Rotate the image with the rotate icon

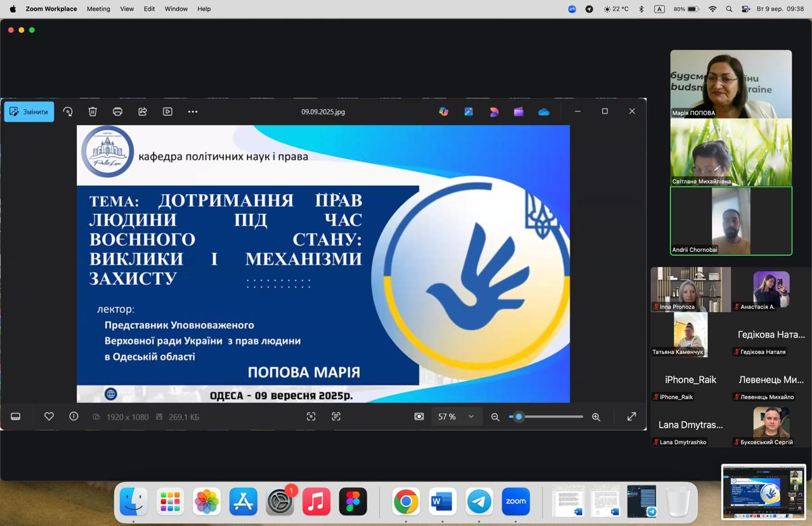click(x=68, y=112)
